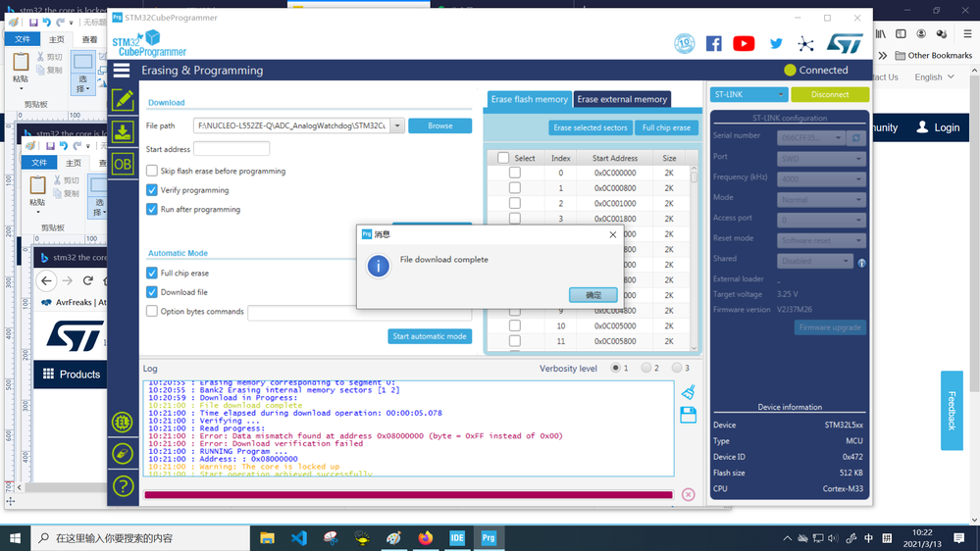Open the 主页 ribbon tab in the top Paint window
Viewport: 980px width, 551px height.
pos(57,39)
